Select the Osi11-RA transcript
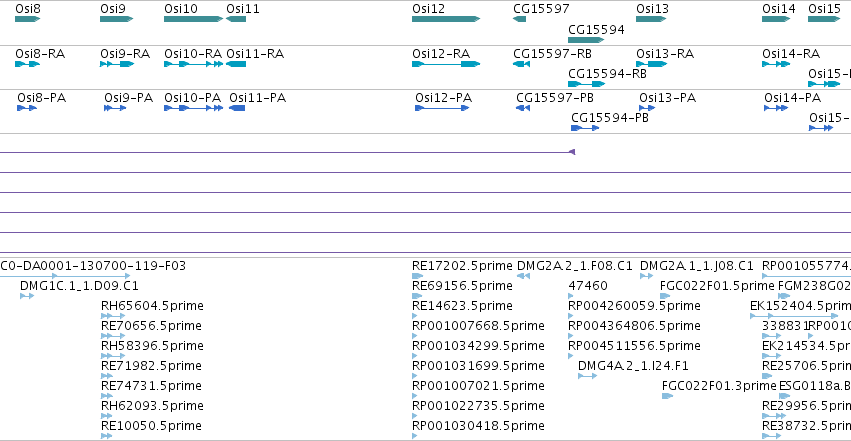 point(236,64)
